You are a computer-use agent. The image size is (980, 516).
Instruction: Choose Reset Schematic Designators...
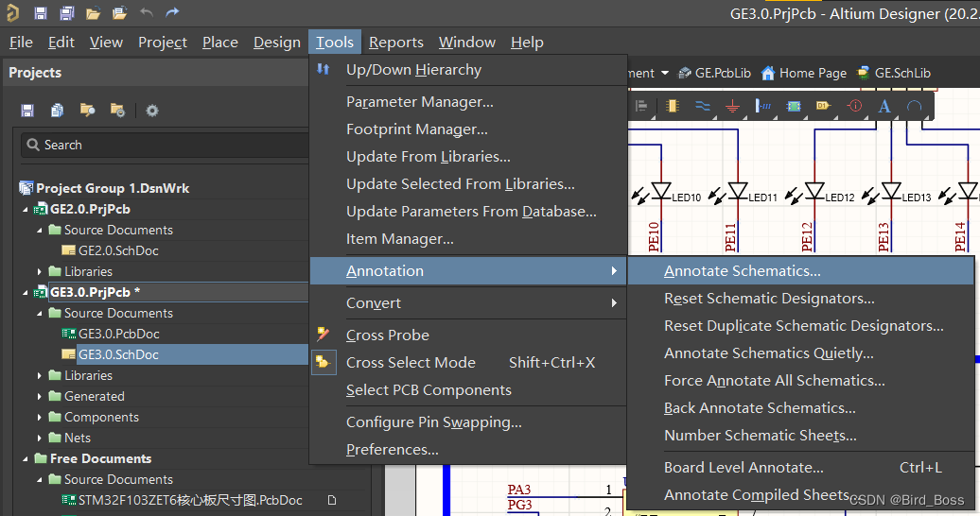pos(800,298)
